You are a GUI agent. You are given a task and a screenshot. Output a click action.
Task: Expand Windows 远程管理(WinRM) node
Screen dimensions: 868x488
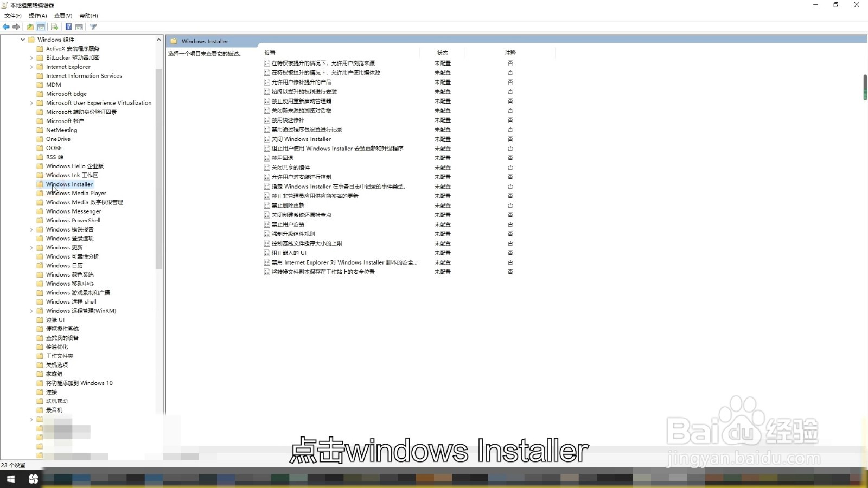point(31,311)
